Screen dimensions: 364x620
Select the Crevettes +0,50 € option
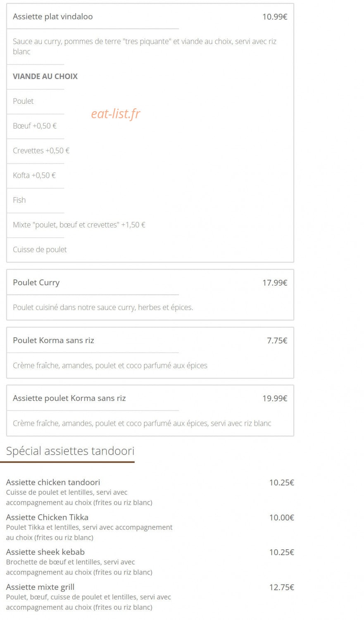coord(41,150)
